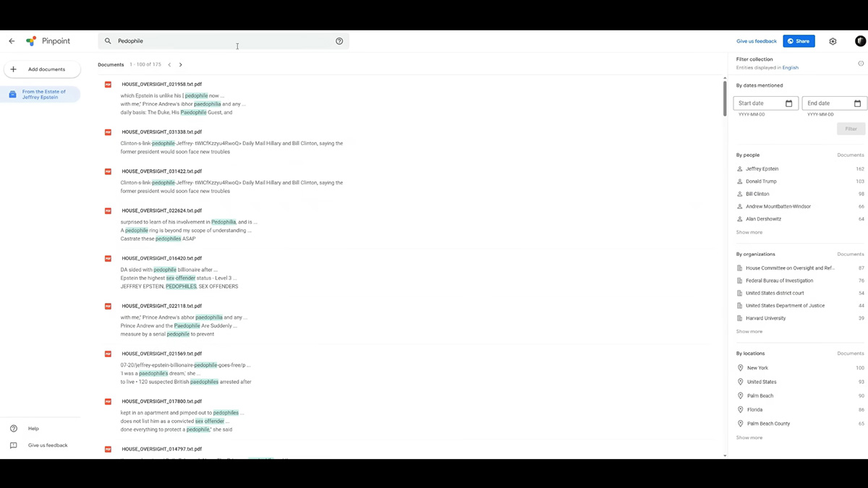Viewport: 868px width, 488px height.
Task: Click the document list vertical scrollbar
Action: 724,98
